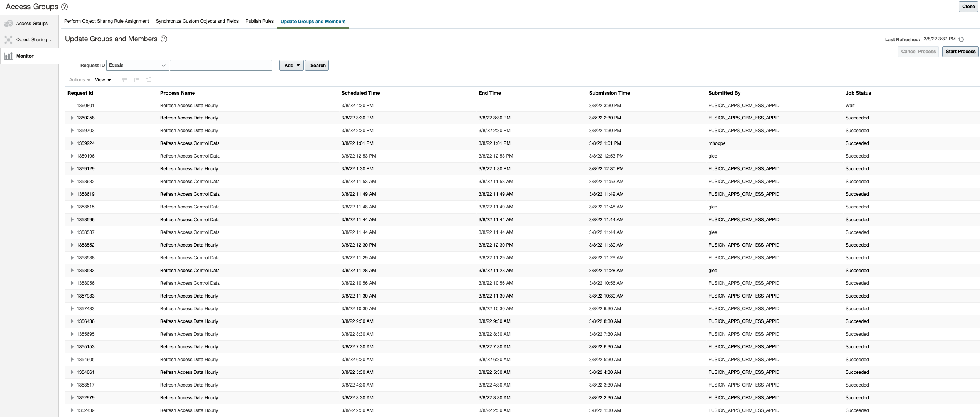Open help icon next to Access Groups title
This screenshot has width=980, height=417.
(65, 7)
